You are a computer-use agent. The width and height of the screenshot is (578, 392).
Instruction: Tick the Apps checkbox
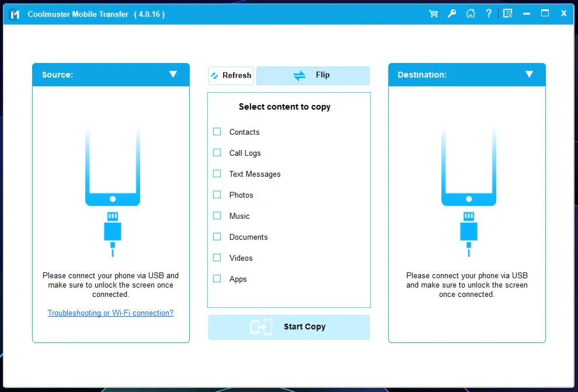tap(217, 278)
